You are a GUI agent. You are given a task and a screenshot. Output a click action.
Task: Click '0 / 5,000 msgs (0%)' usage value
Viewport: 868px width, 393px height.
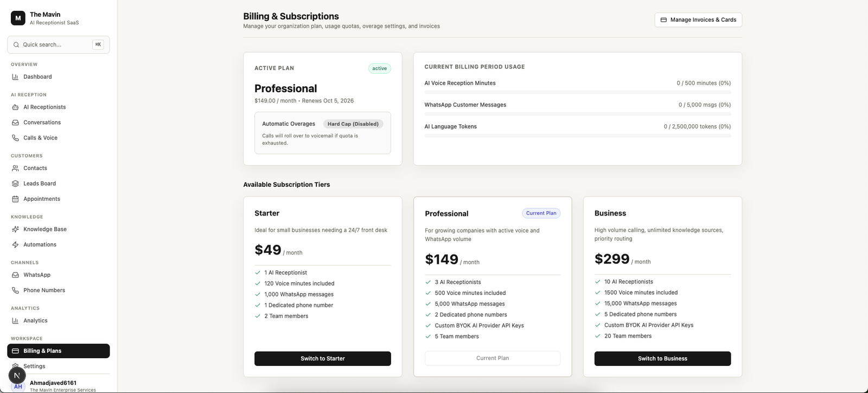pos(705,105)
